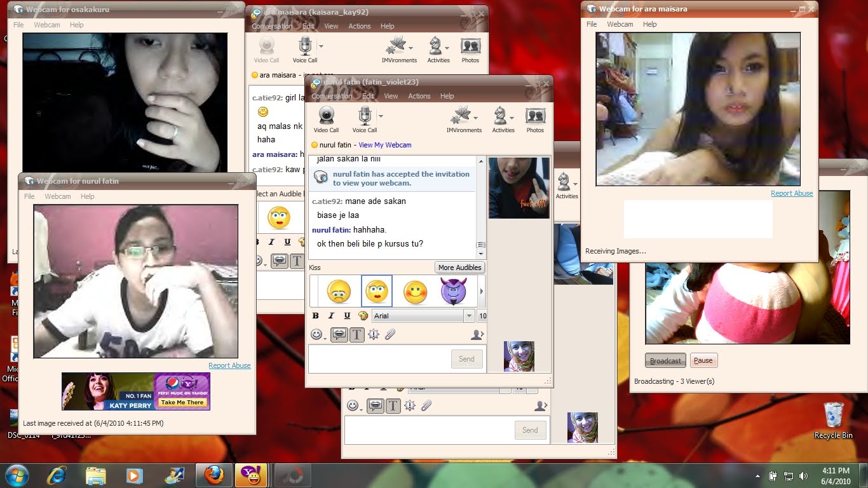Open text color palette in nurul fatin chat

click(x=363, y=316)
